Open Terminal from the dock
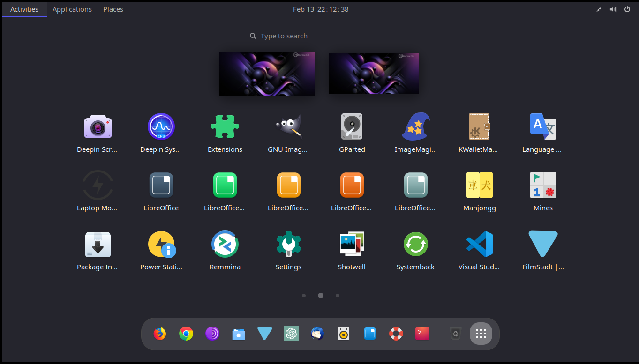The height and width of the screenshot is (364, 639). coord(422,334)
